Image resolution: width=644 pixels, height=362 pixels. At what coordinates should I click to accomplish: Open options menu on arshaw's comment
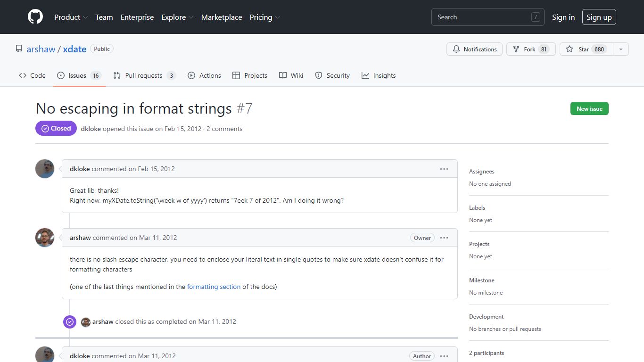[x=444, y=238]
